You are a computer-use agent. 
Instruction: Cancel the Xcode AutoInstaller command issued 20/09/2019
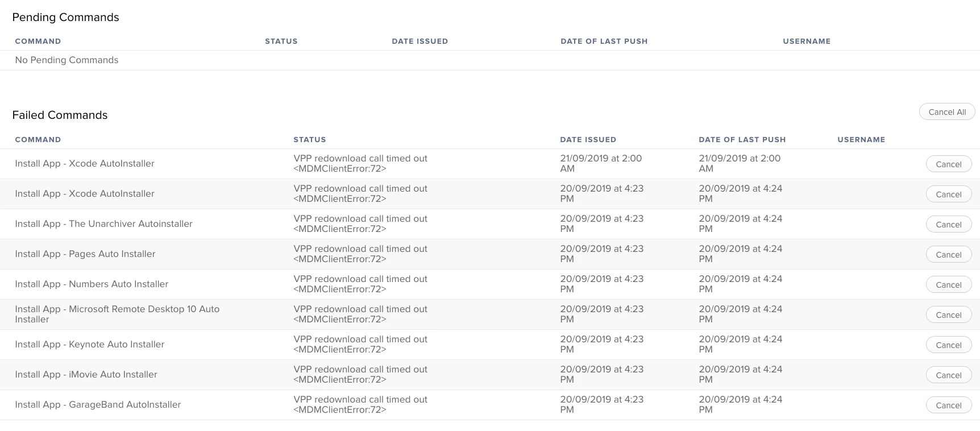[949, 194]
